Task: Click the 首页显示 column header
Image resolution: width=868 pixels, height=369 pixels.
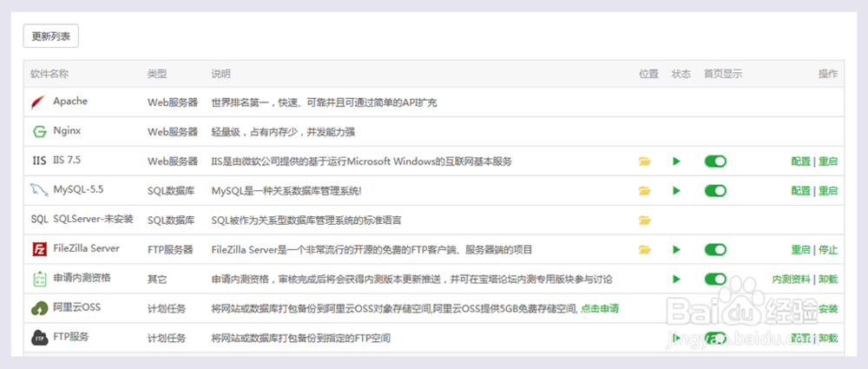Action: tap(723, 74)
